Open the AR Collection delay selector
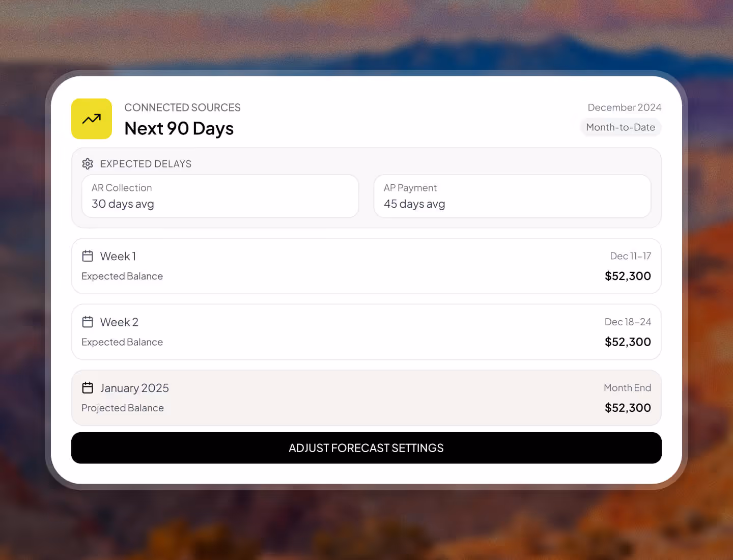Screen dimensions: 733x560 tap(220, 196)
